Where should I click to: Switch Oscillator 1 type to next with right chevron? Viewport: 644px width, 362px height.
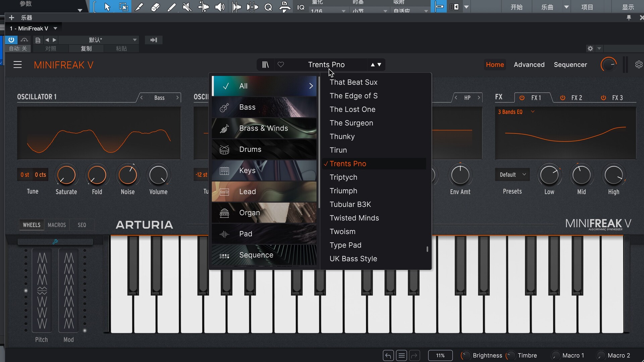coord(177,98)
